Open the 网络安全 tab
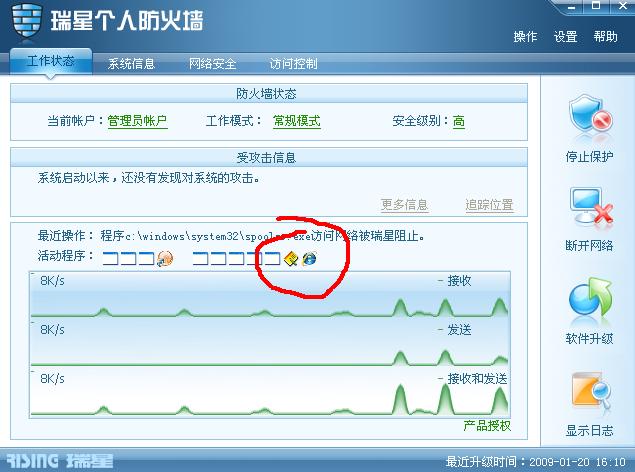The width and height of the screenshot is (635, 472). pos(212,64)
